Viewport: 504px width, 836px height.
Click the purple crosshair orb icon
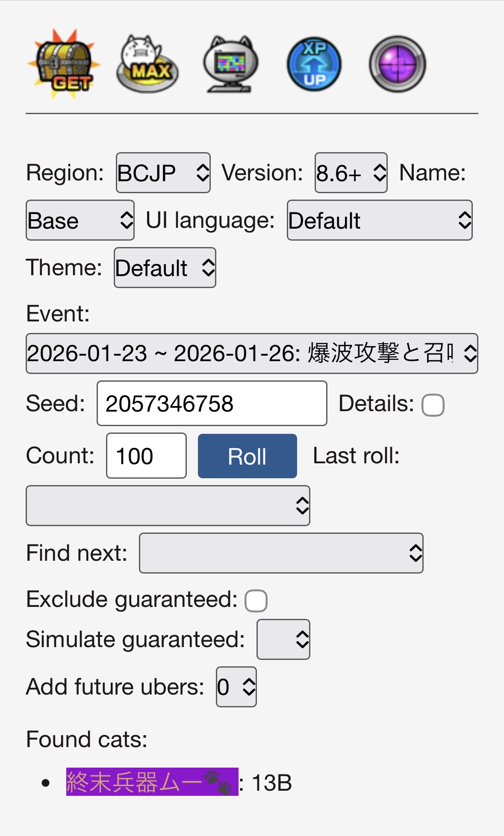pyautogui.click(x=398, y=64)
